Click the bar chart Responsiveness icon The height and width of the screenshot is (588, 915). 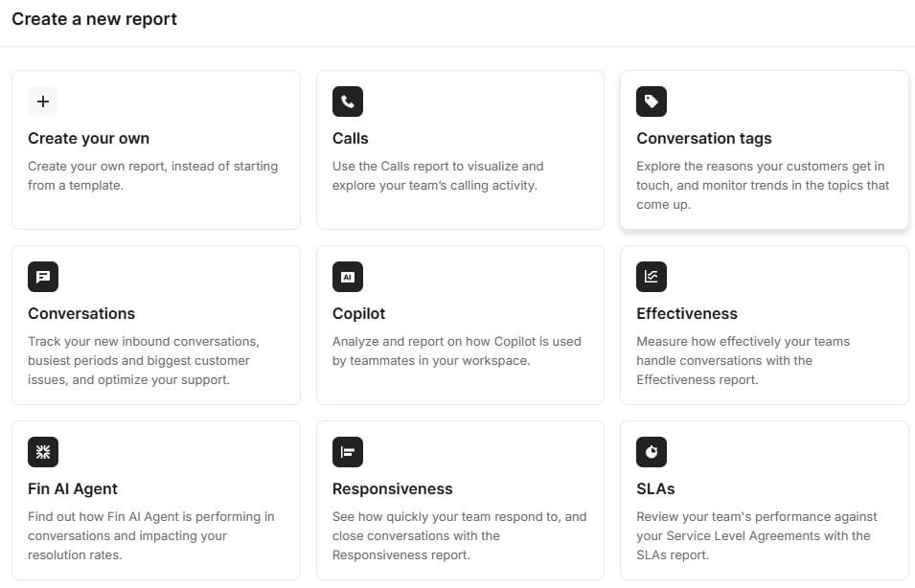(x=348, y=452)
